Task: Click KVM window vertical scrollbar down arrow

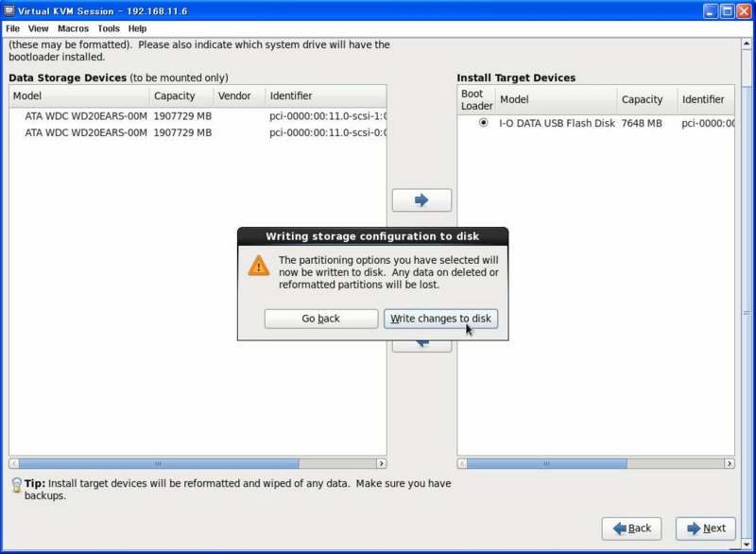Action: point(747,545)
